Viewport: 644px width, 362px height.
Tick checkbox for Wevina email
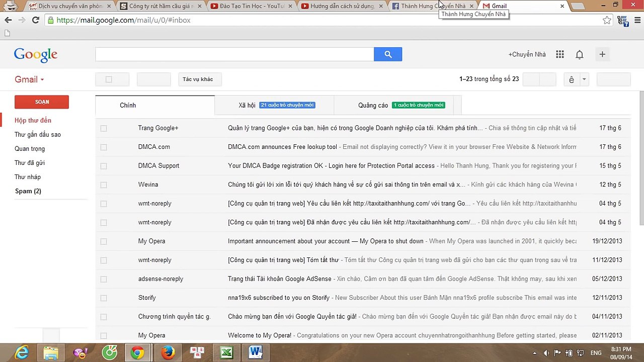pos(104,185)
